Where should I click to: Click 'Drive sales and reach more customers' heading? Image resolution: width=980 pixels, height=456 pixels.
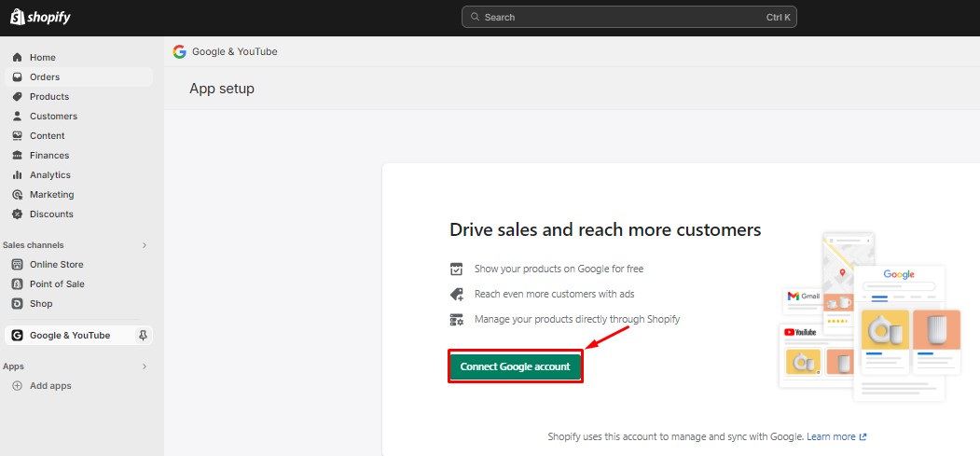(605, 230)
